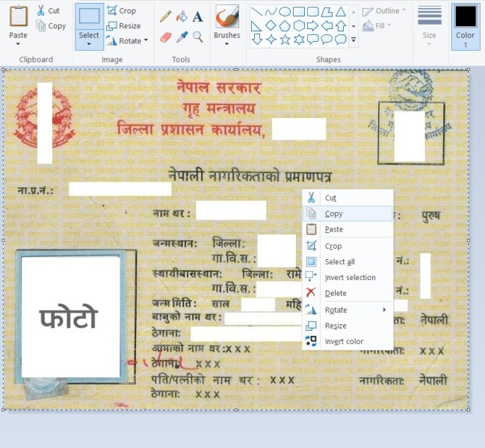Click shapes gallery scroll down arrow
This screenshot has width=485, height=448.
353,26
